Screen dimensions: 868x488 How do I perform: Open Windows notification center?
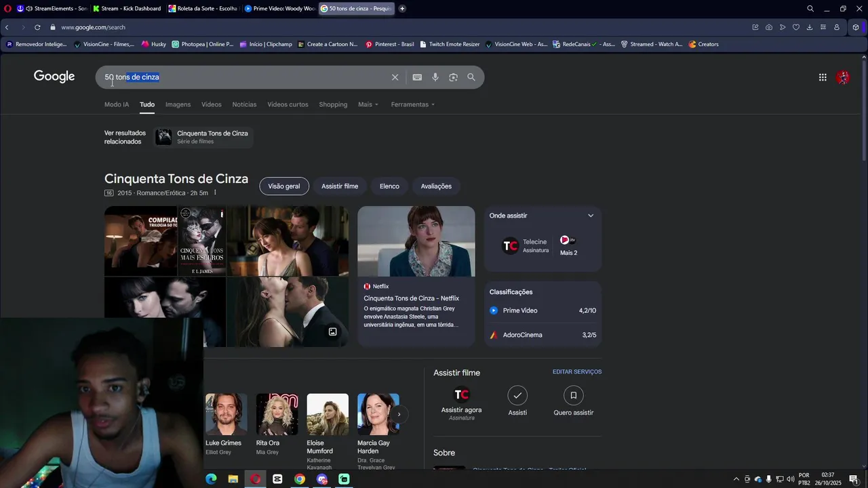(854, 479)
